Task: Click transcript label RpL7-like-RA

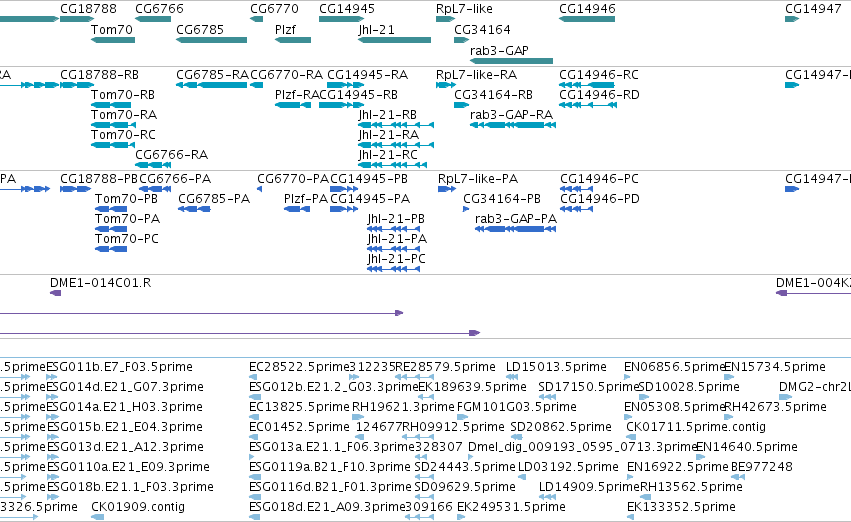Action: click(477, 74)
